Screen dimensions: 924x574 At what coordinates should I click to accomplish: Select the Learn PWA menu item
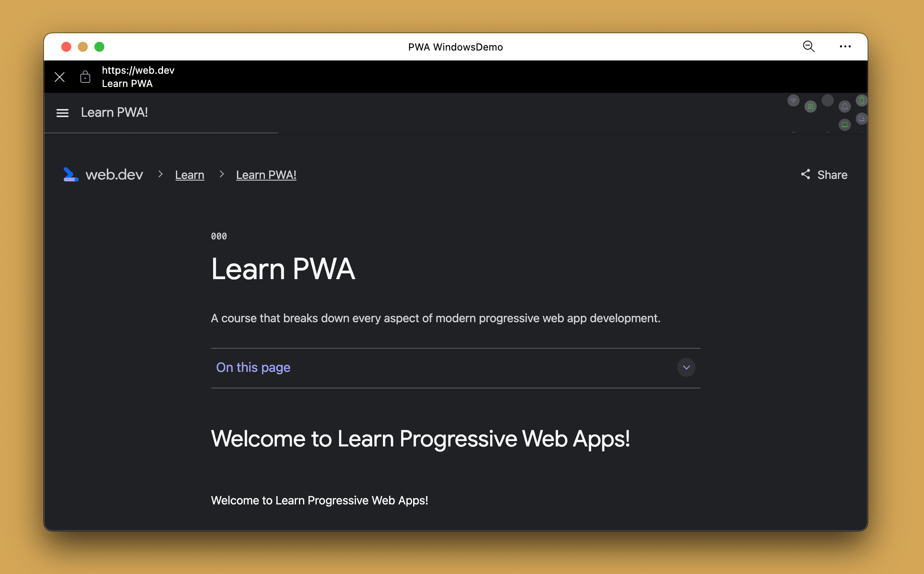114,112
